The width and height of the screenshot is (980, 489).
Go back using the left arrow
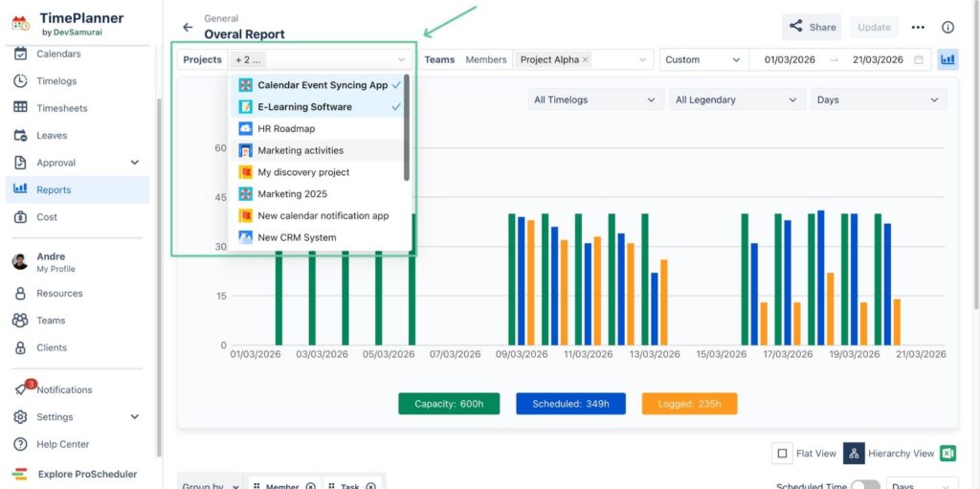188,28
